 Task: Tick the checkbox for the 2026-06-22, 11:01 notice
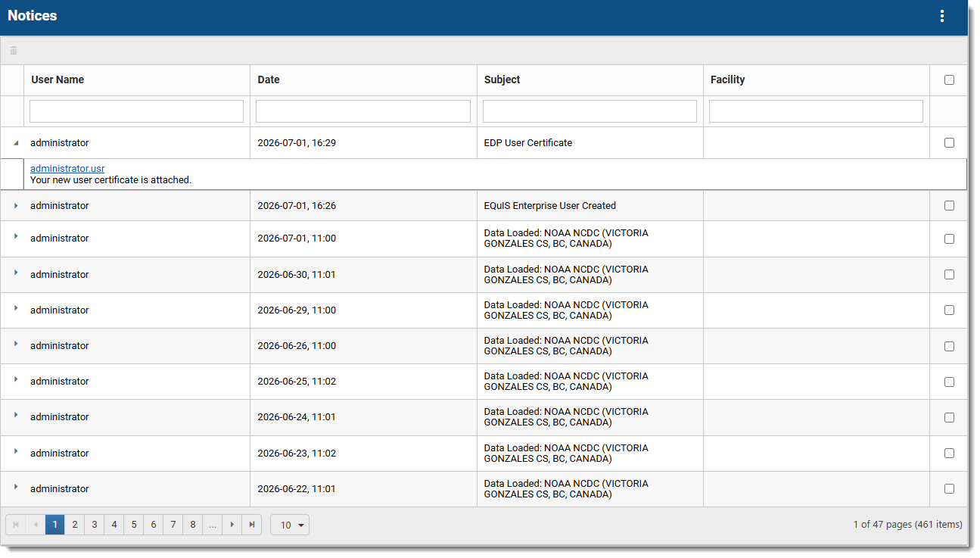click(949, 489)
